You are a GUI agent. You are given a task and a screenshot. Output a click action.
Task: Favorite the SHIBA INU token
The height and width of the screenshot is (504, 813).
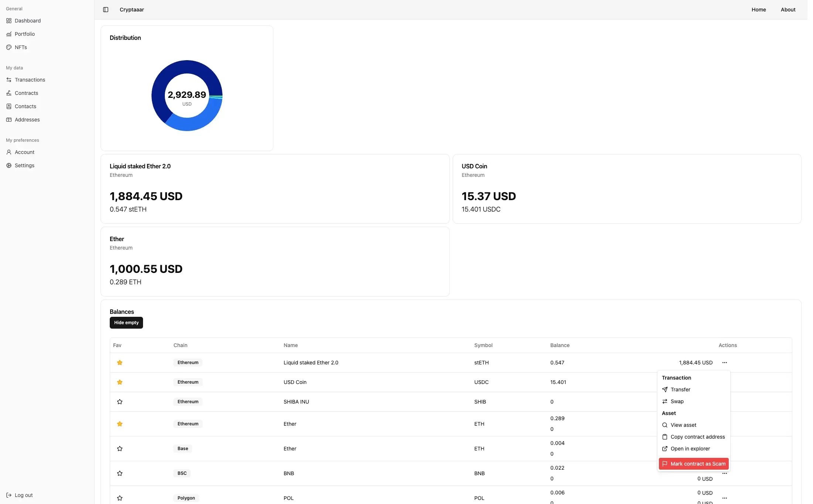(x=119, y=402)
